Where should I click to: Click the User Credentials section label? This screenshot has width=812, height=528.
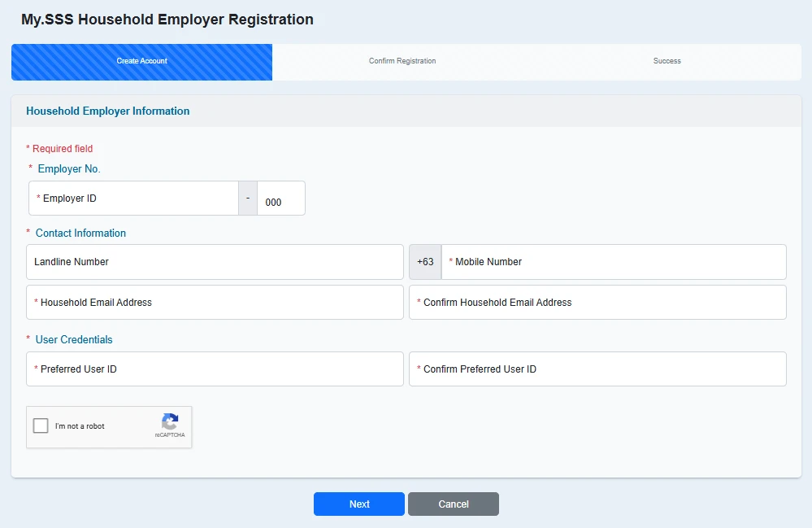pyautogui.click(x=74, y=340)
